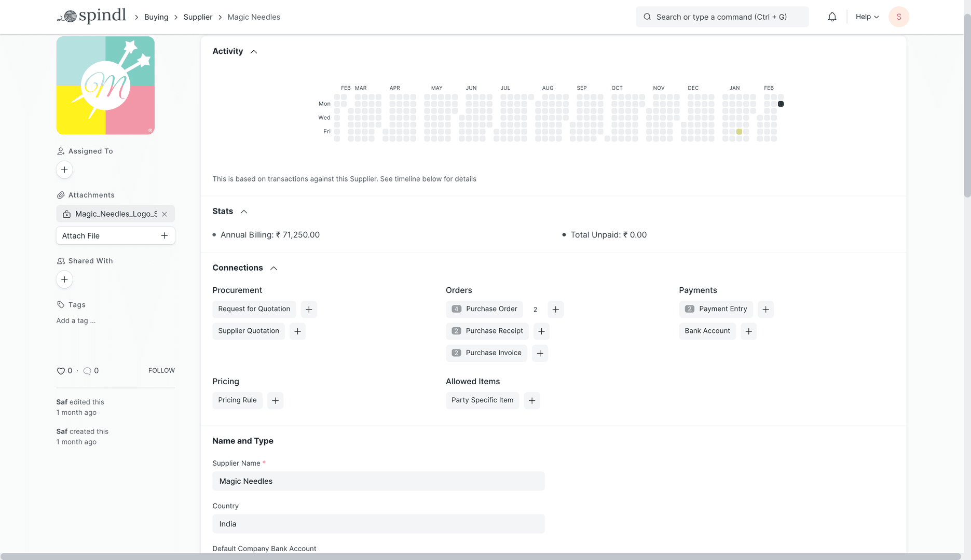Remove the Magic_Needles_Logo attachment
The width and height of the screenshot is (971, 560).
pos(165,214)
